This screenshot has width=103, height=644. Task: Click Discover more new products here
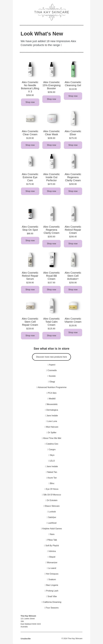(x=51, y=357)
